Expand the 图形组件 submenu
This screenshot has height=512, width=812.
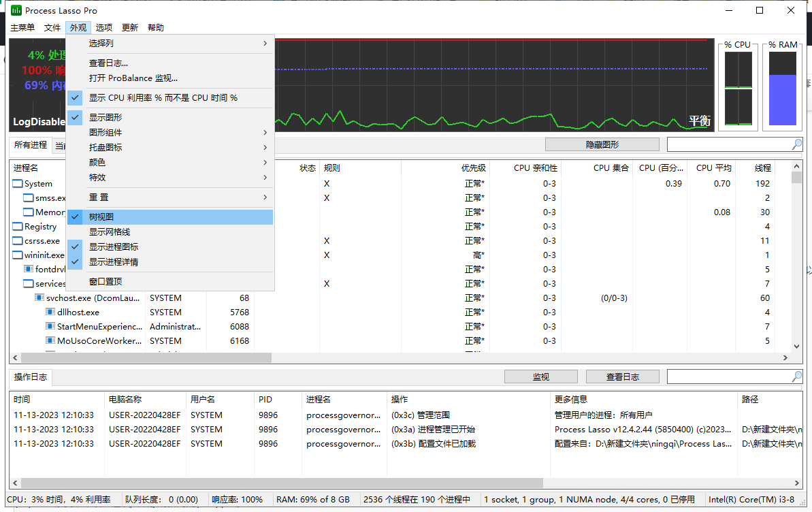point(170,133)
